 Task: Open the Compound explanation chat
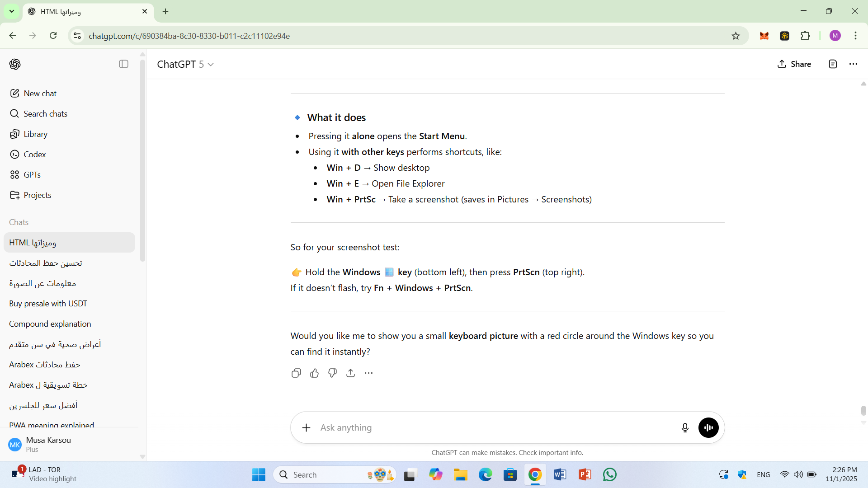50,324
